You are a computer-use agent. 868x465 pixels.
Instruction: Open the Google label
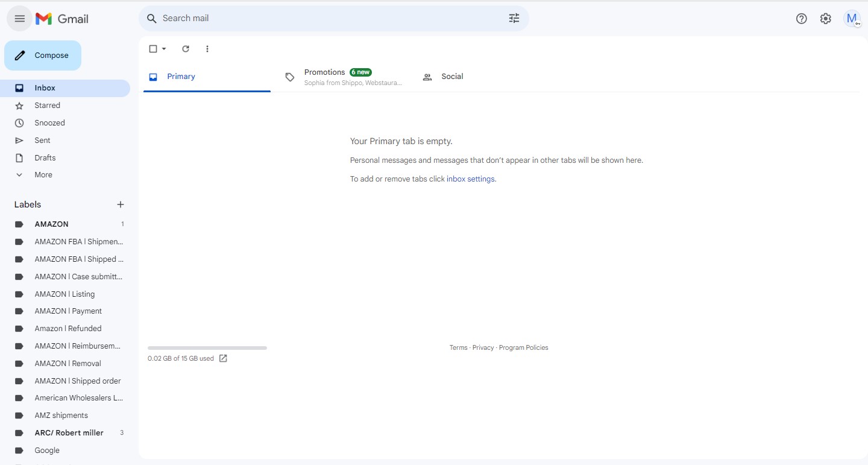(65, 451)
